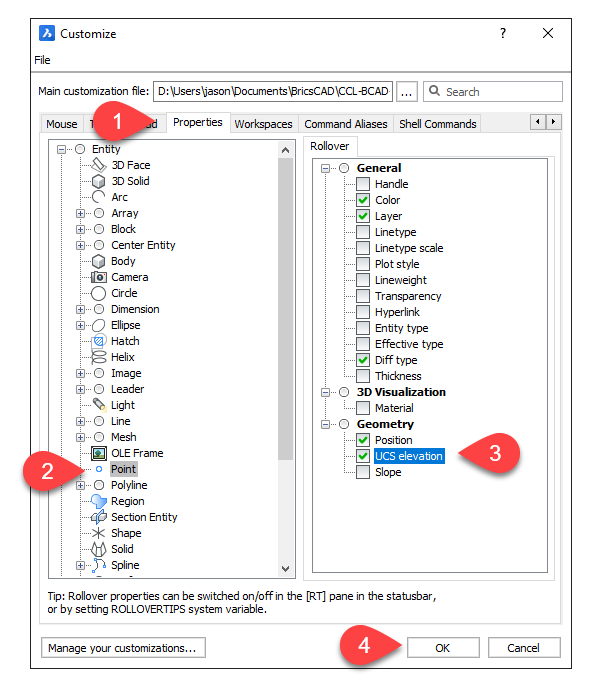Image resolution: width=592 pixels, height=698 pixels.
Task: Collapse the General property group
Action: point(325,168)
